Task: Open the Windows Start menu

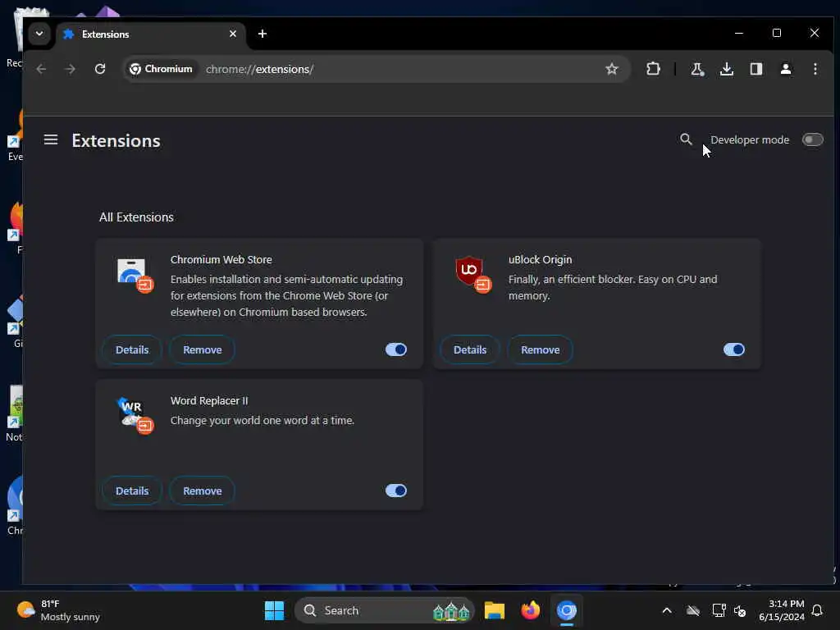Action: [x=274, y=610]
